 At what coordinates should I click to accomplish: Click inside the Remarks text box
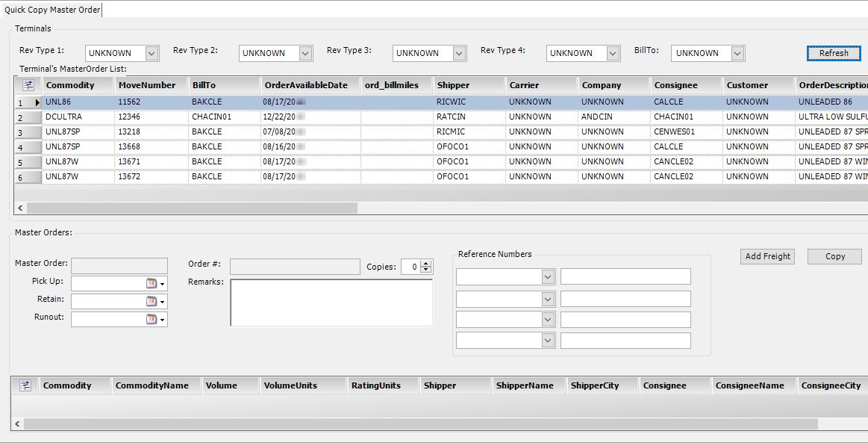click(331, 303)
